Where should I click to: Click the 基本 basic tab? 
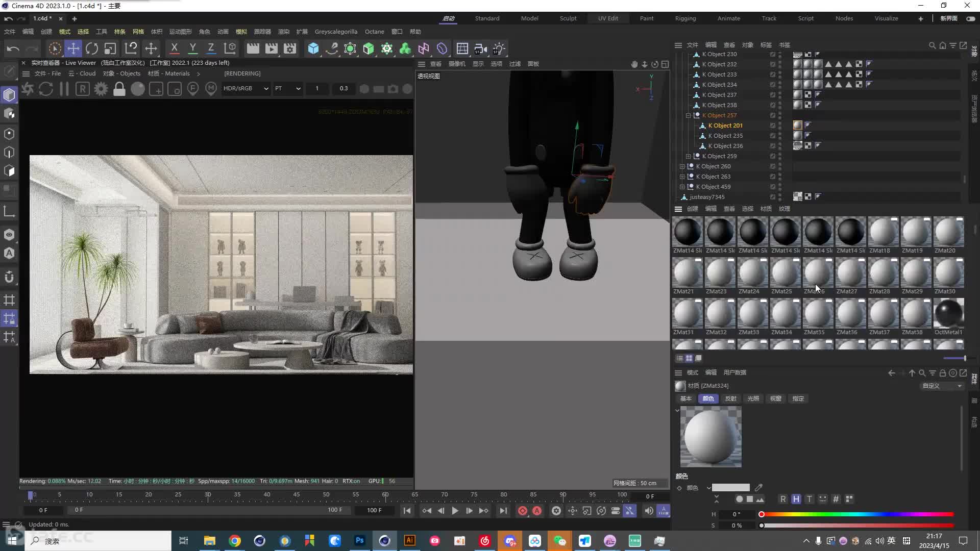685,398
